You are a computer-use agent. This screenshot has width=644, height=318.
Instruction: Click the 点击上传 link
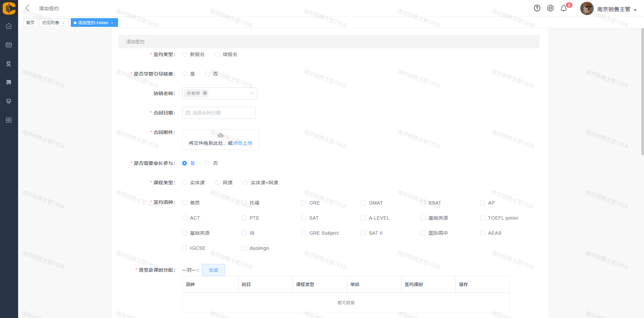(243, 143)
